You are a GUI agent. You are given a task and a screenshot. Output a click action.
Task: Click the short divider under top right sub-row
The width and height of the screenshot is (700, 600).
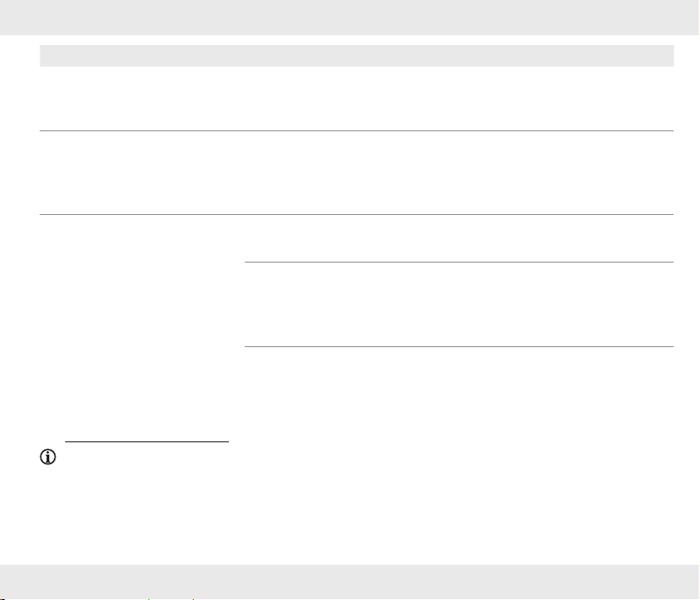tap(459, 262)
